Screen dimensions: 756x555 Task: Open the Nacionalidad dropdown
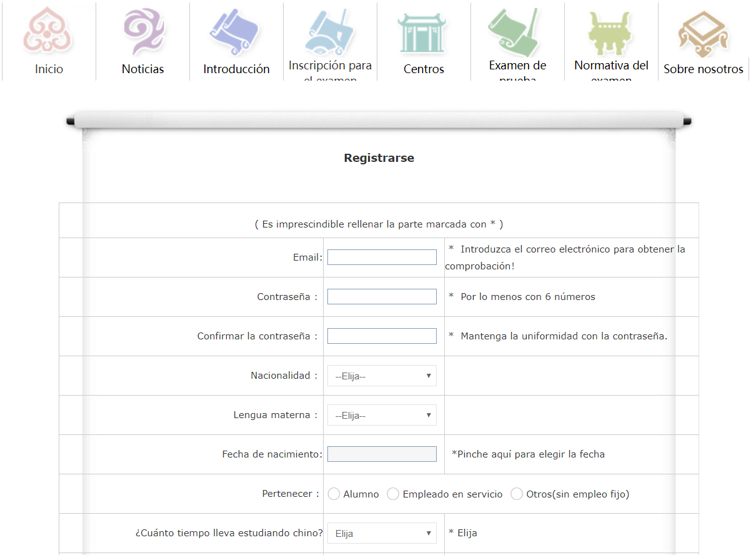382,376
